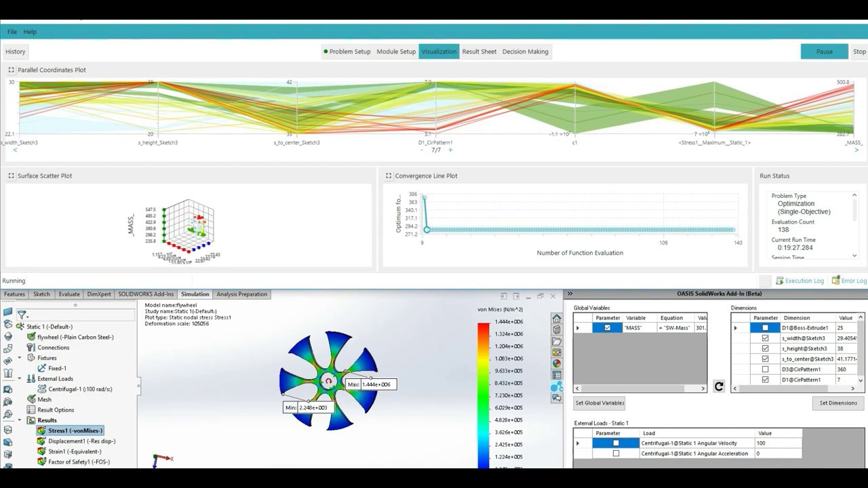The height and width of the screenshot is (488, 868).
Task: Switch to the Decision Making tab
Action: [526, 52]
